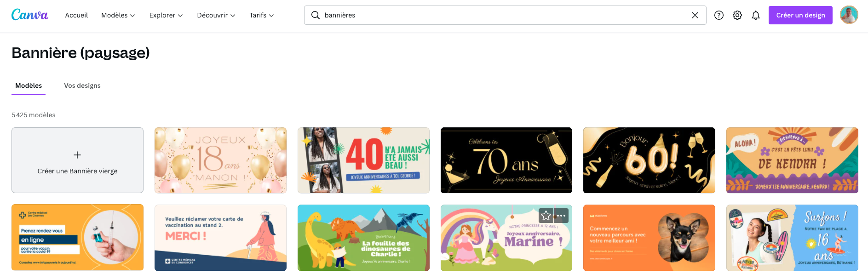Image resolution: width=868 pixels, height=280 pixels.
Task: Expand the Découvrir dropdown menu
Action: pos(216,15)
